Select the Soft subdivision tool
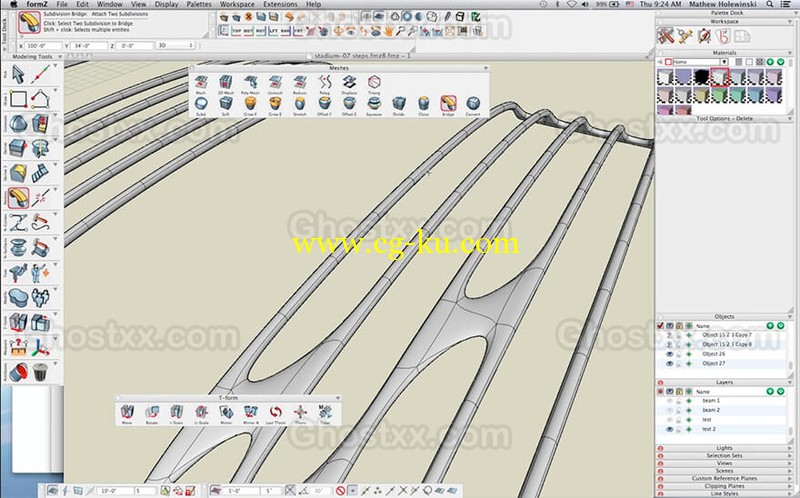The height and width of the screenshot is (498, 800). (x=226, y=104)
